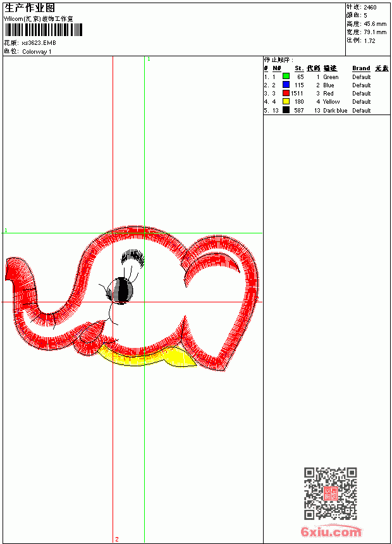The width and height of the screenshot is (392, 544).
Task: Click the red color swatch row 3
Action: point(286,93)
